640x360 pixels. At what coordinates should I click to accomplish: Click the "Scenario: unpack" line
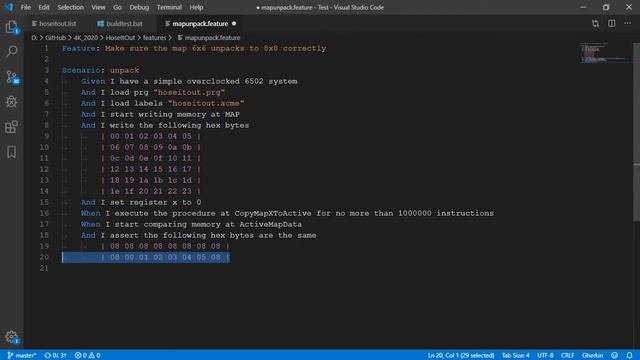click(100, 70)
